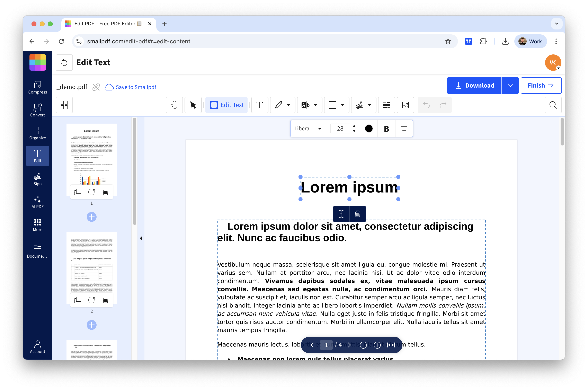The width and height of the screenshot is (588, 390).
Task: Expand the pencil draw tool options
Action: 288,105
